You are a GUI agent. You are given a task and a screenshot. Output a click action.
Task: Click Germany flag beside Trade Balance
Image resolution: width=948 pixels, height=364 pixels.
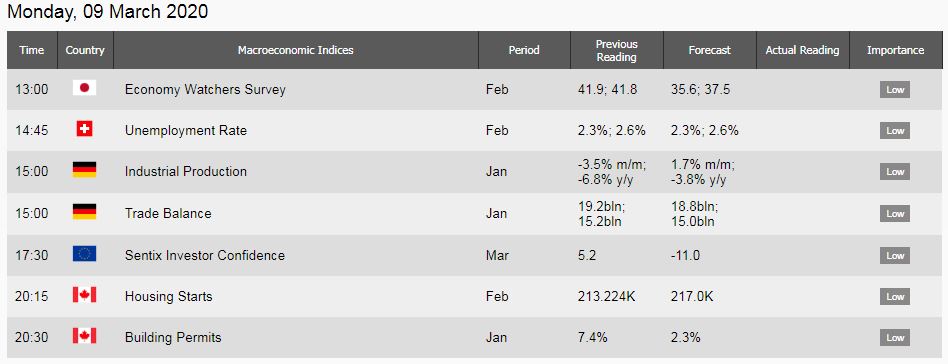(85, 212)
